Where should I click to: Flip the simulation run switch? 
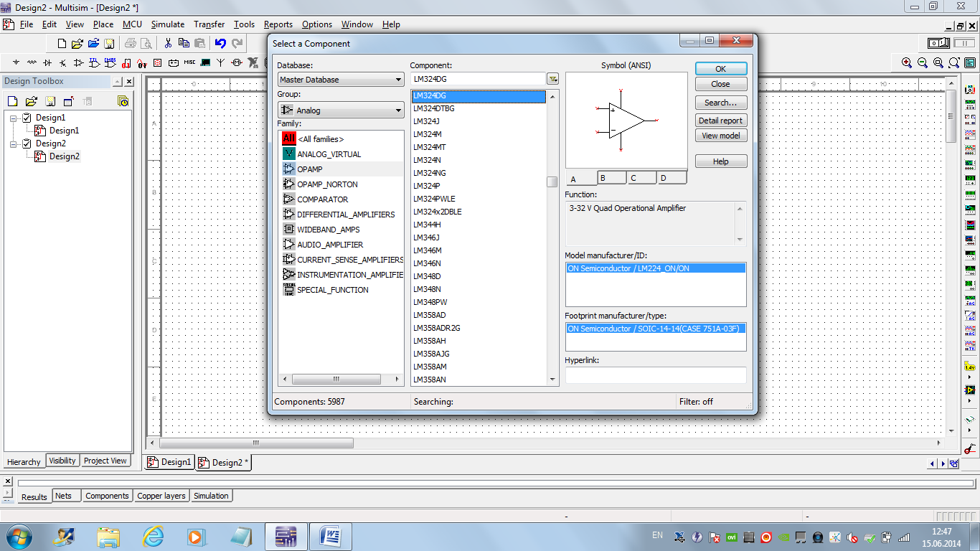[x=938, y=44]
